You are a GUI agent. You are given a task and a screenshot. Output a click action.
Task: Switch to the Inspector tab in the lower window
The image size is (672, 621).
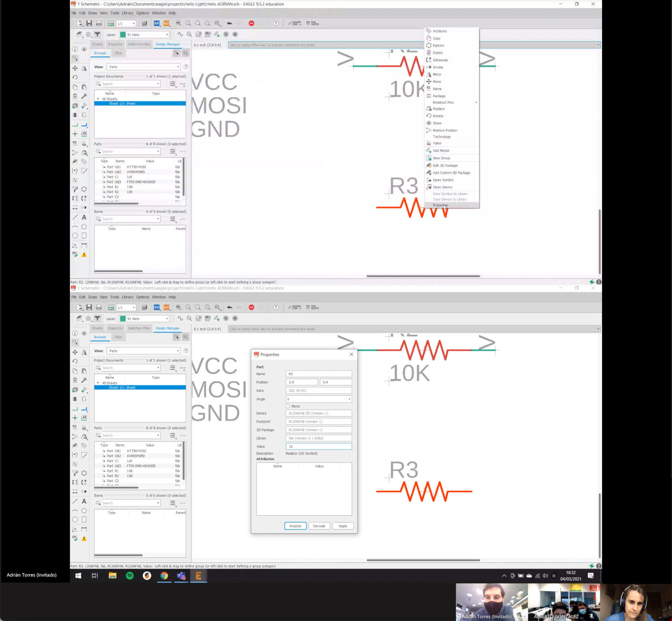click(115, 328)
